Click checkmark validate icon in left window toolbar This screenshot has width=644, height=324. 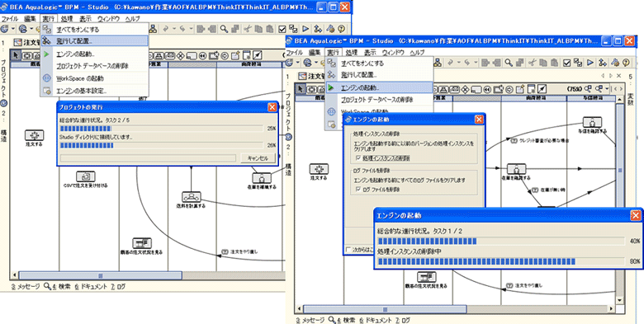pos(282,29)
